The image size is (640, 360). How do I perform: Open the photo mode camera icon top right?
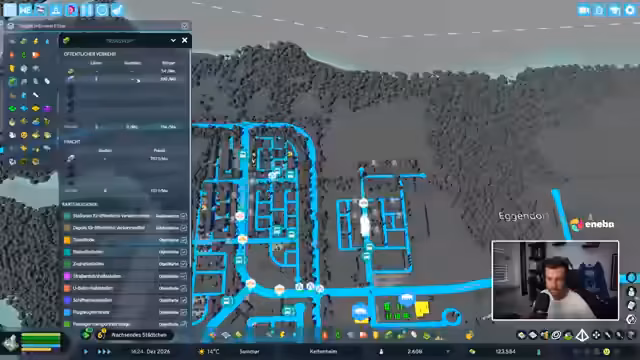pos(583,10)
